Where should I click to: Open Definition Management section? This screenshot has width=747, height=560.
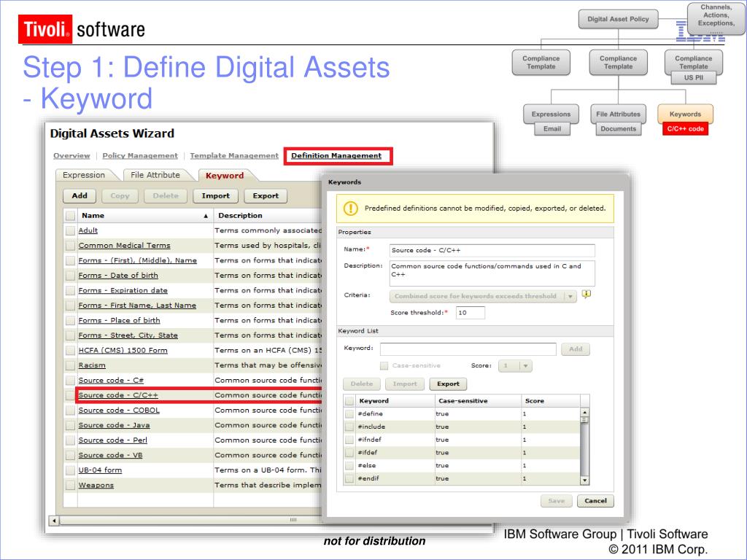[x=336, y=156]
